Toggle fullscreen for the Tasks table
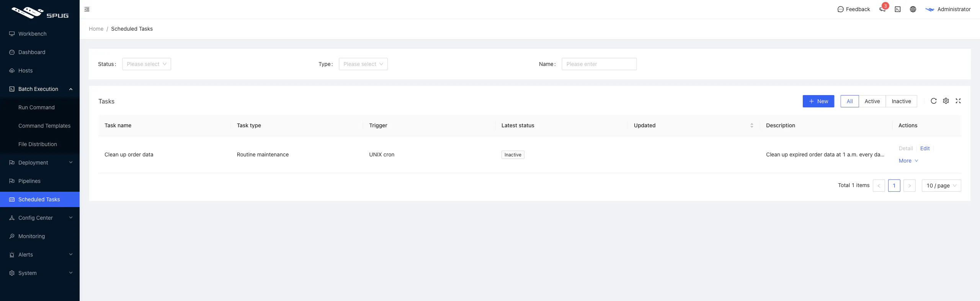The width and height of the screenshot is (980, 301). 958,101
